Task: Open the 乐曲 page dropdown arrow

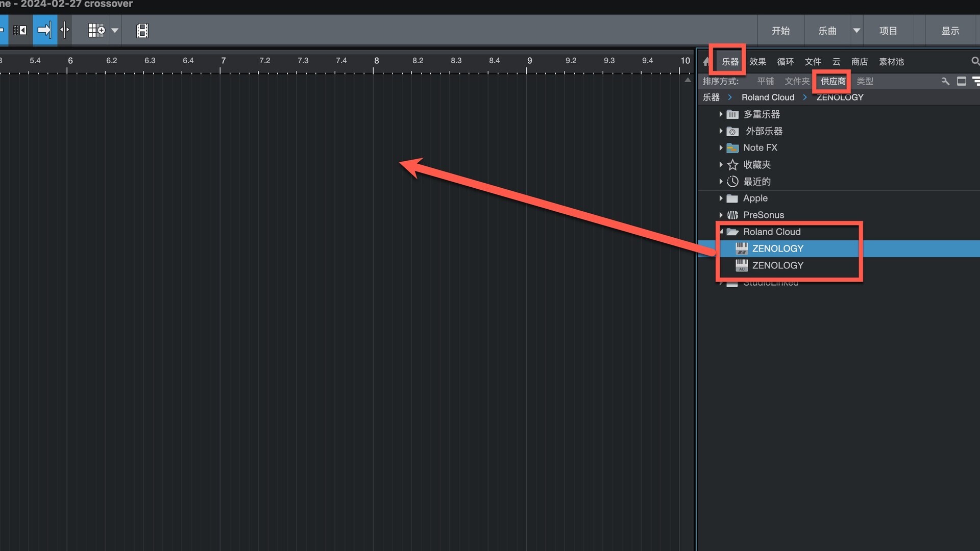Action: (856, 31)
